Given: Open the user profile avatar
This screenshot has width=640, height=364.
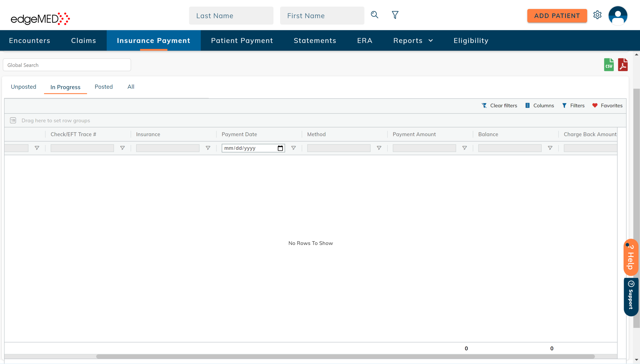Looking at the screenshot, I should coord(617,15).
